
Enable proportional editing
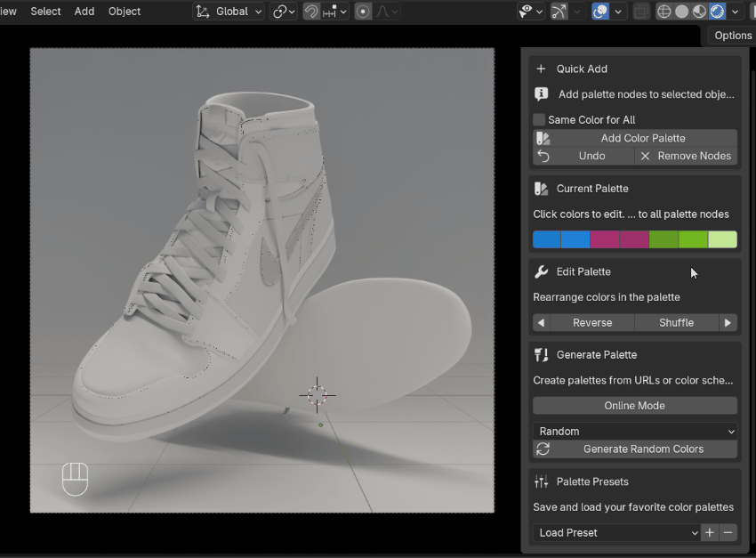point(363,12)
